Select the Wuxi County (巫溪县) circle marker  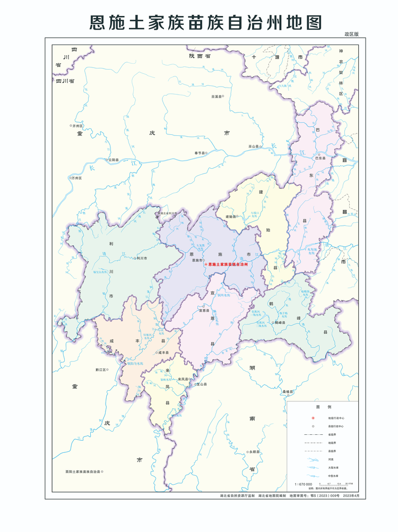pos(223,97)
